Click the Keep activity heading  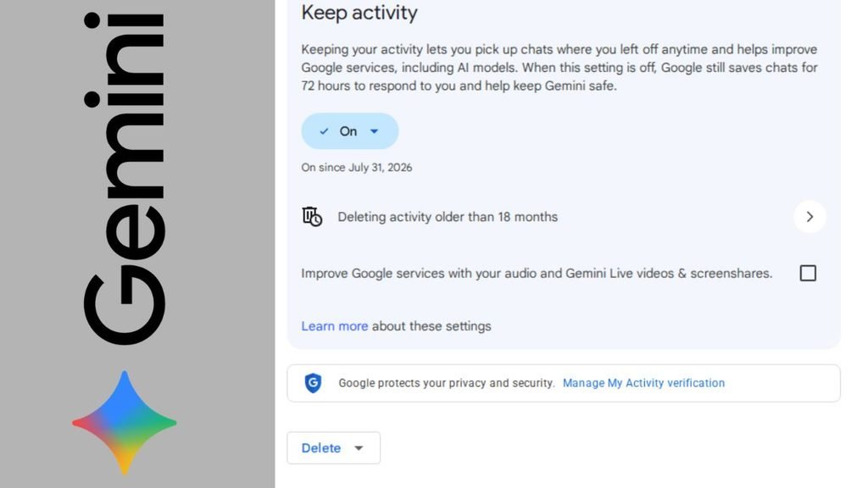[359, 13]
